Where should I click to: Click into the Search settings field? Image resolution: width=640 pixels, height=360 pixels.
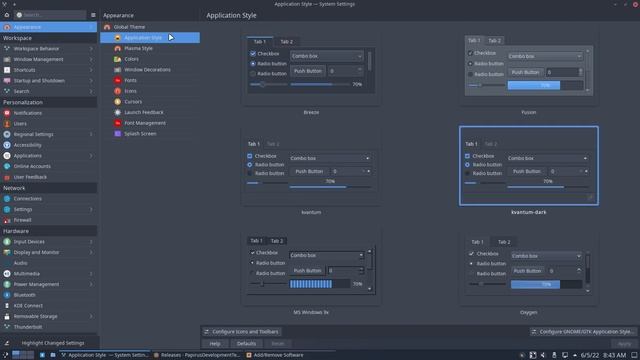(50, 15)
